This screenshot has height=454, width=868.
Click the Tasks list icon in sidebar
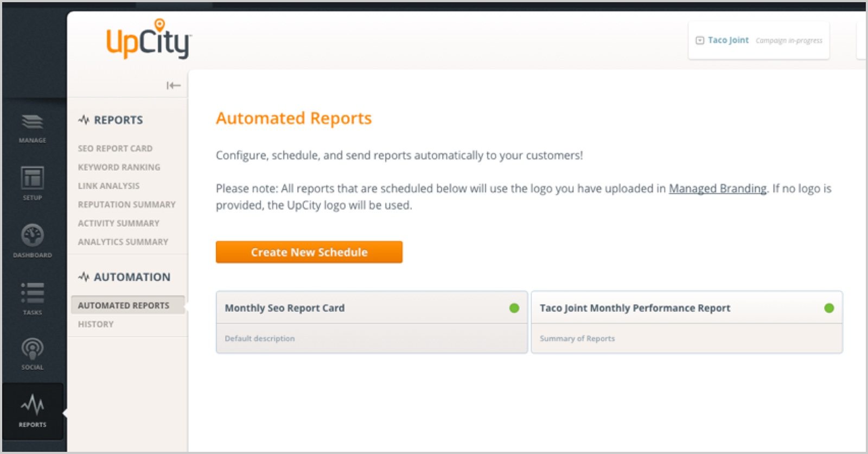(33, 293)
